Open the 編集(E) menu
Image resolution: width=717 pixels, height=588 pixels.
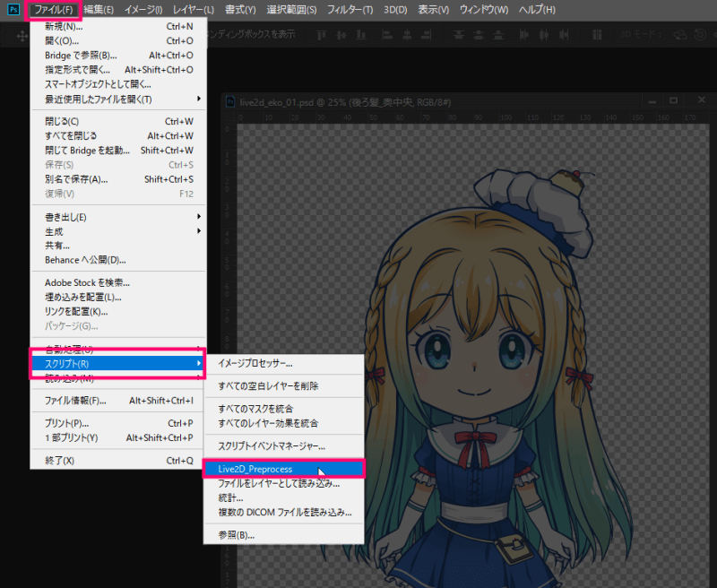(x=99, y=10)
